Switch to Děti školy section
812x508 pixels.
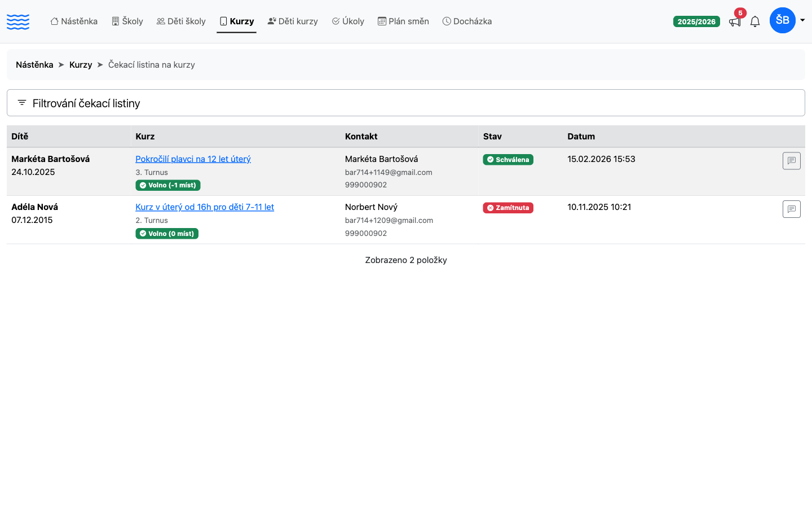point(181,21)
